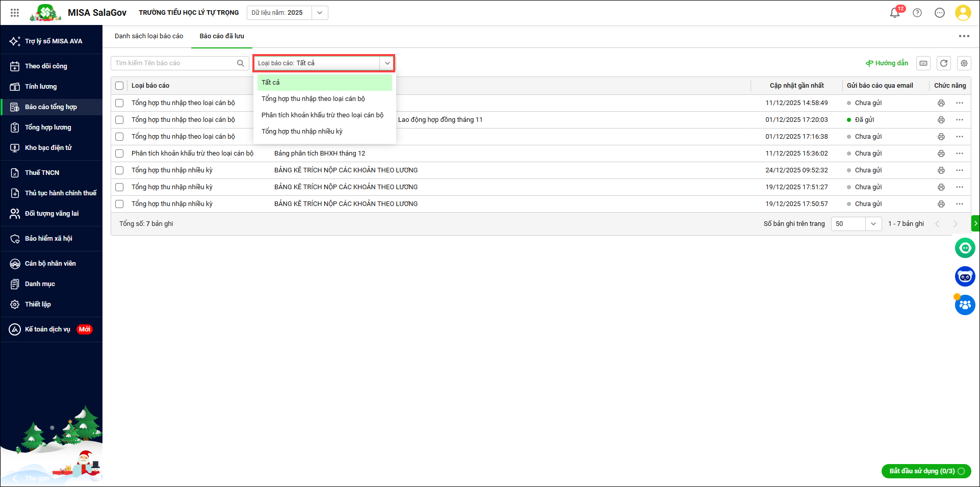The image size is (980, 487).
Task: Focus the Tìm kiếm Tên báo cáo field
Action: coord(173,63)
